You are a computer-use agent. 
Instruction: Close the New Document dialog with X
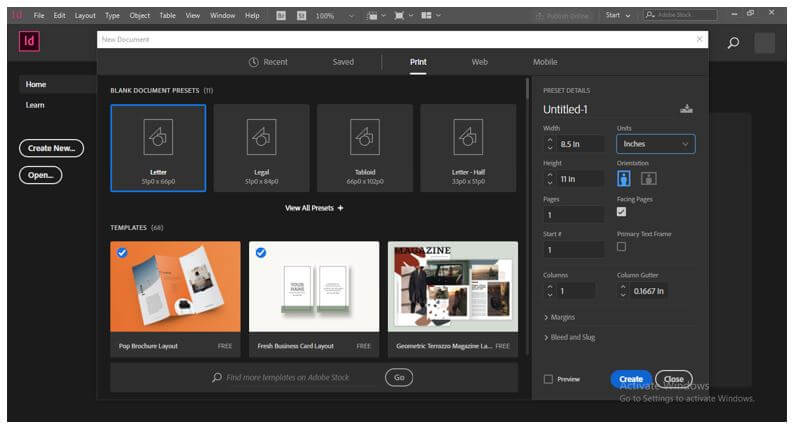click(x=699, y=39)
